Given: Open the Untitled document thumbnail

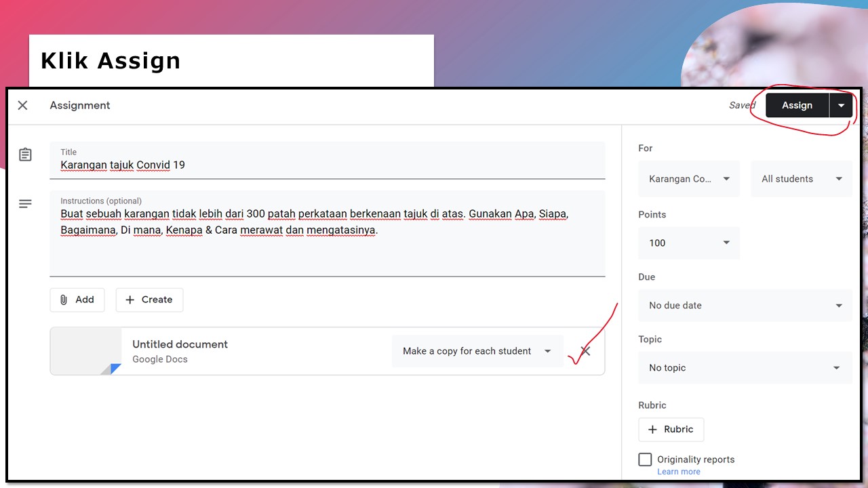Looking at the screenshot, I should click(86, 351).
